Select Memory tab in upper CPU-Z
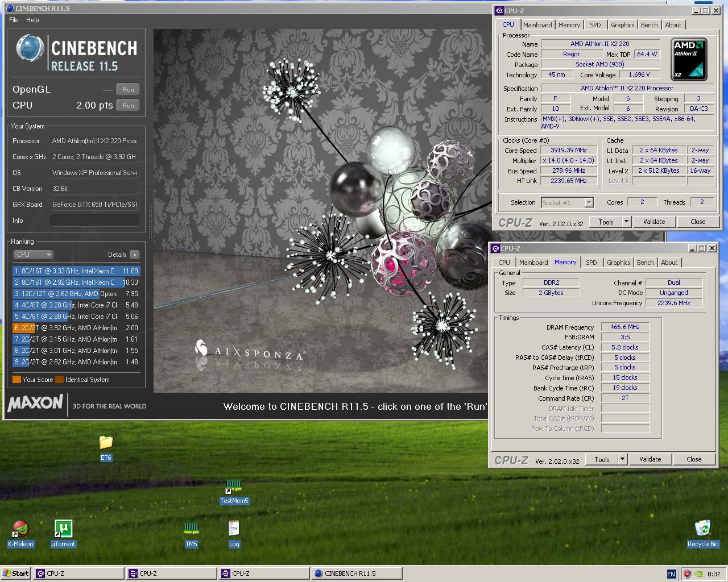The width and height of the screenshot is (728, 582). coord(569,25)
